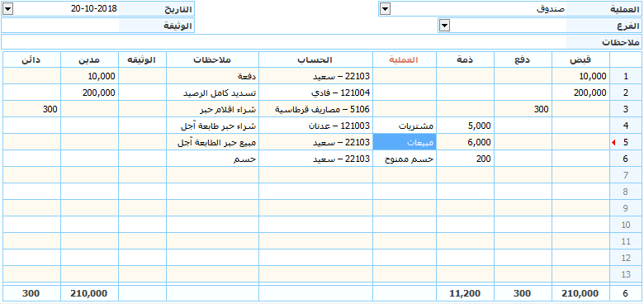Select row number 1 header

(x=626, y=76)
